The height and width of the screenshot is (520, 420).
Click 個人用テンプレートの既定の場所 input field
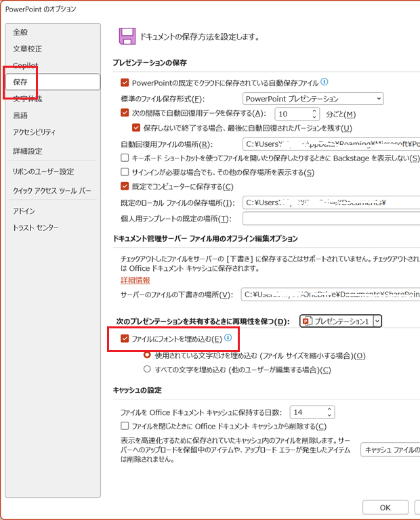[x=331, y=219]
